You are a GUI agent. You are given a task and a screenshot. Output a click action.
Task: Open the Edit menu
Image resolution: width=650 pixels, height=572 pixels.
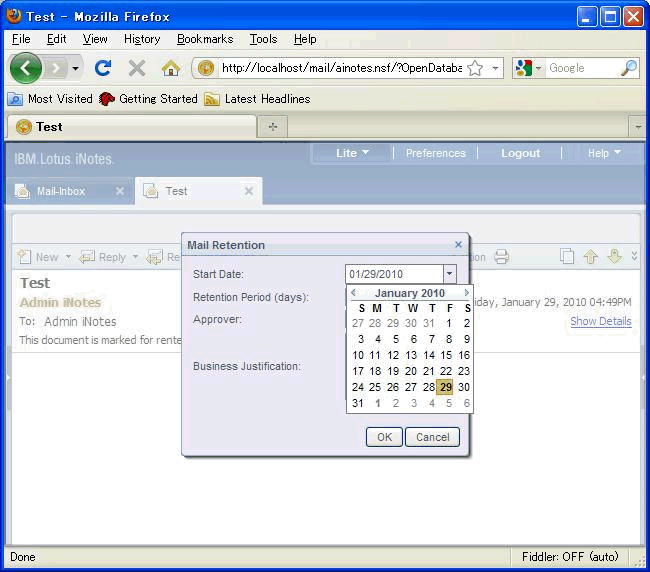[56, 39]
